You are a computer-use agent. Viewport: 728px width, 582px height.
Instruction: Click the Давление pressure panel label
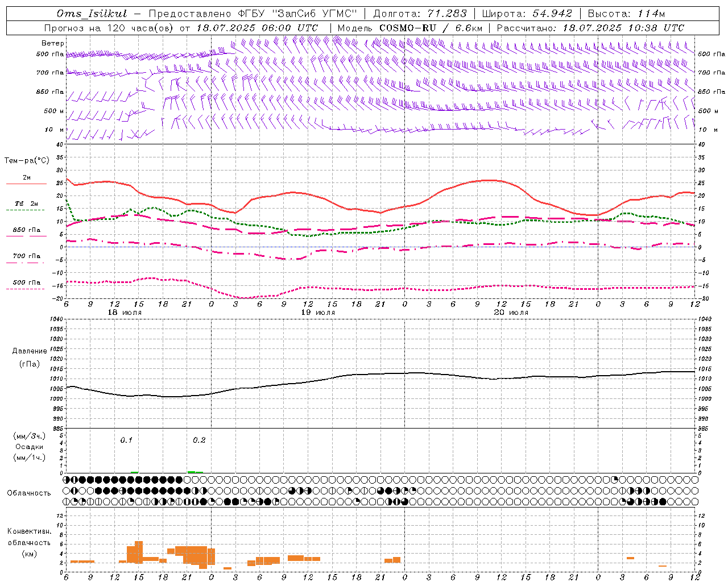pyautogui.click(x=30, y=351)
